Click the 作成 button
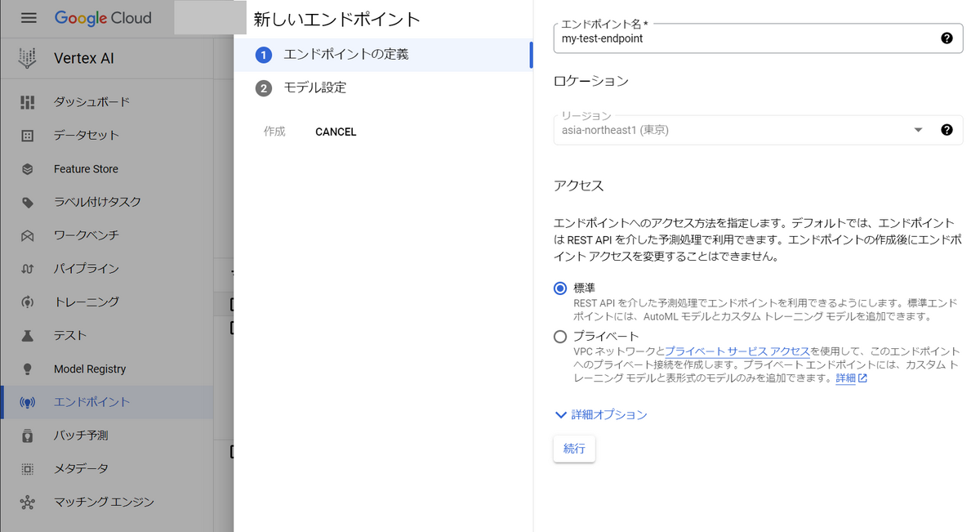 (274, 132)
